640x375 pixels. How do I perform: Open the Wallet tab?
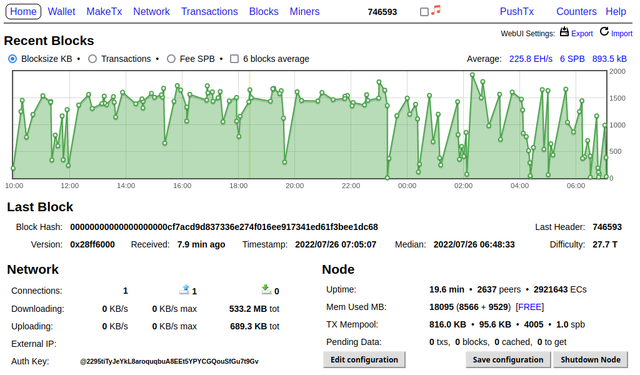61,11
